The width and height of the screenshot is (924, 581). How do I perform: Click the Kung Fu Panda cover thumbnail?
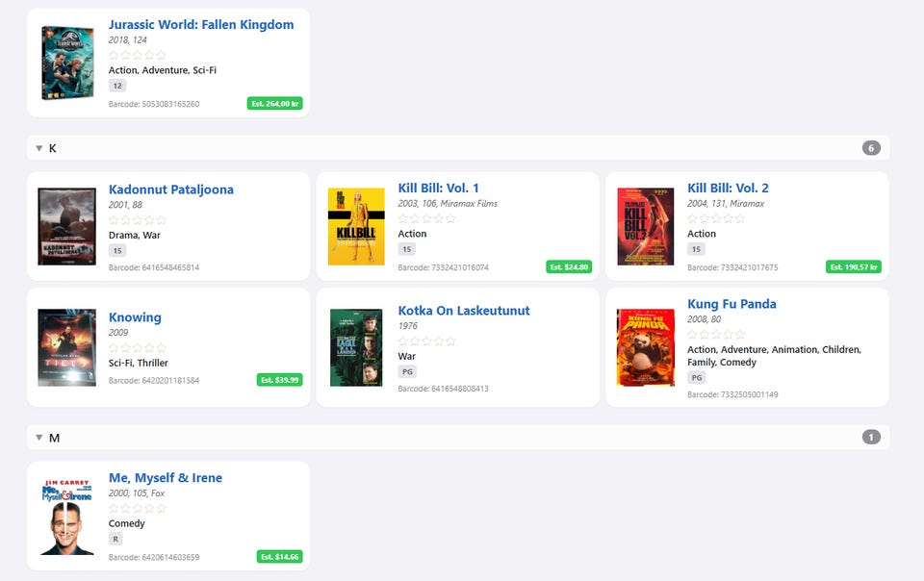point(646,348)
